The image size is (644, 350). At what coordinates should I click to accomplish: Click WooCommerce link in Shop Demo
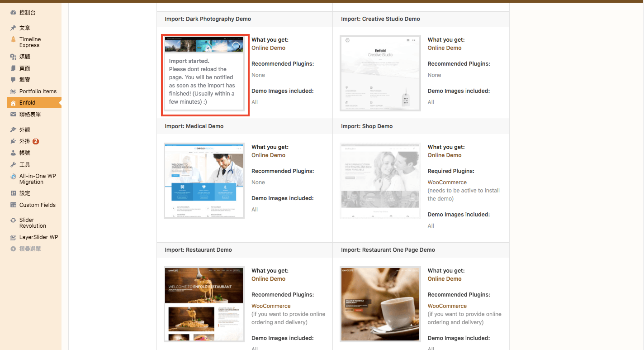point(447,182)
